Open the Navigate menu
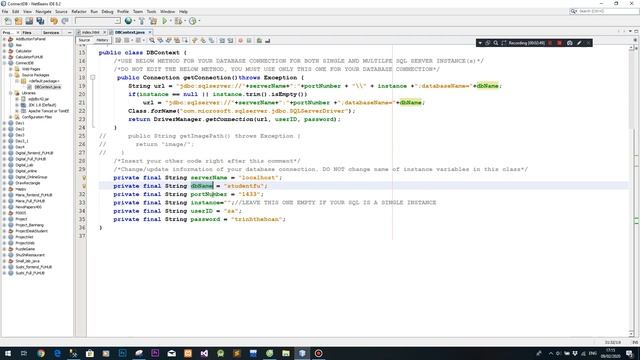This screenshot has height=360, width=640. pyautogui.click(x=43, y=11)
